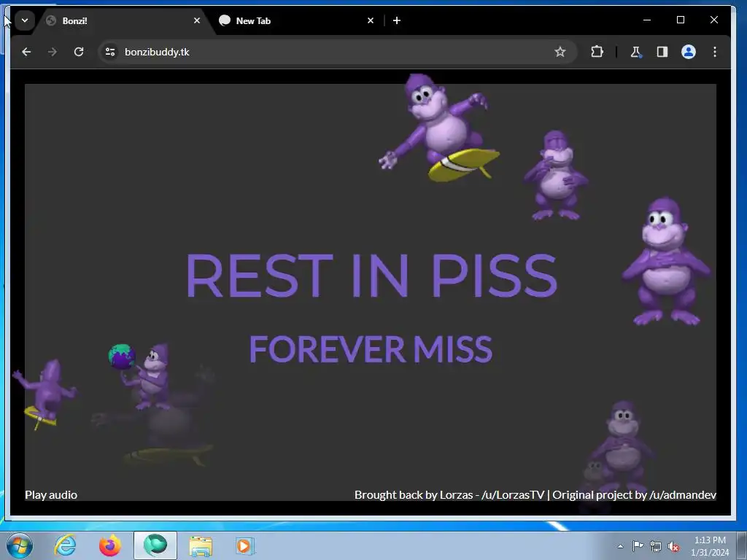Viewport: 747px width, 560px height.
Task: Maximize the browser window
Action: click(681, 20)
